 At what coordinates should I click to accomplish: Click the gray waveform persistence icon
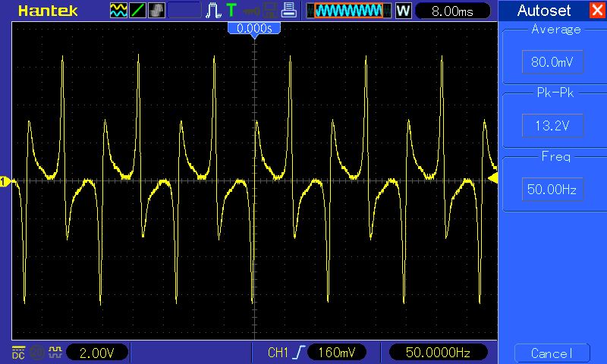click(x=156, y=11)
